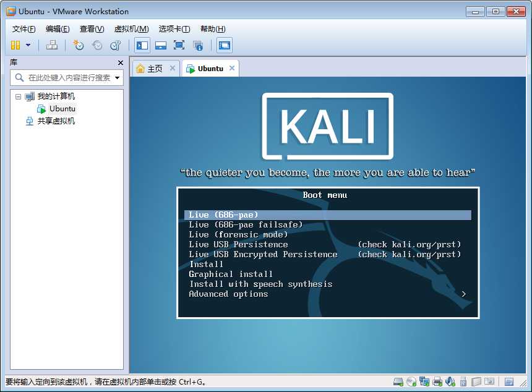The width and height of the screenshot is (532, 392).
Task: Click the yellow suspend VM button
Action: [x=15, y=45]
